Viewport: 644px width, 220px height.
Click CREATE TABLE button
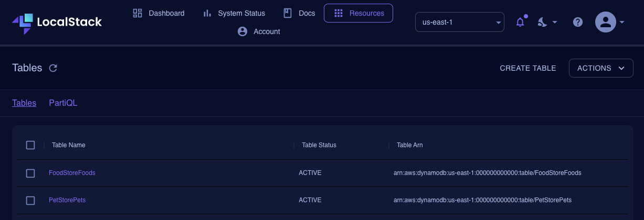[x=527, y=68]
